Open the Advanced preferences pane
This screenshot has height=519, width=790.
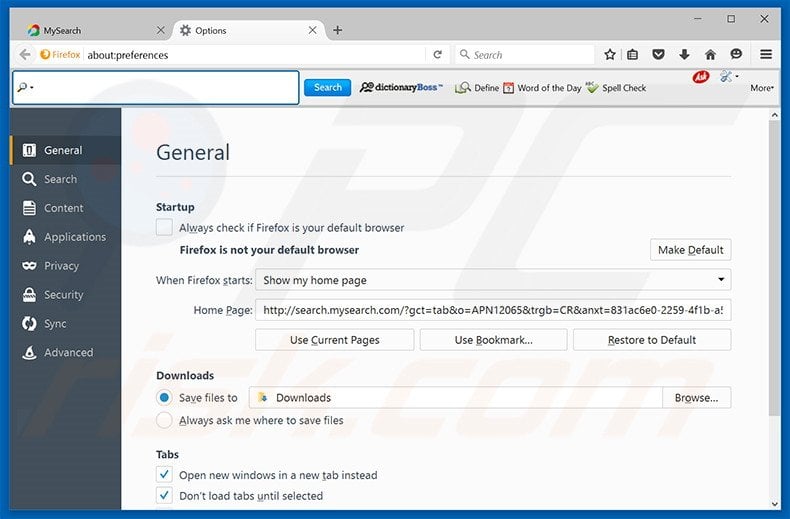pyautogui.click(x=65, y=352)
